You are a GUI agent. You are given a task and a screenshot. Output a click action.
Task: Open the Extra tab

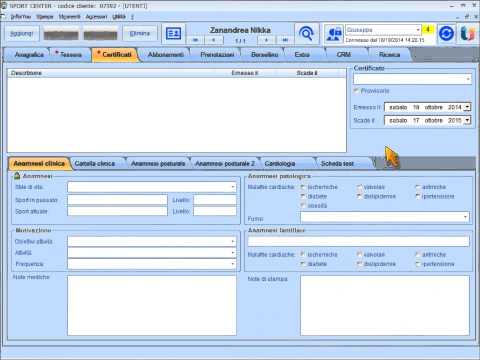tap(302, 55)
